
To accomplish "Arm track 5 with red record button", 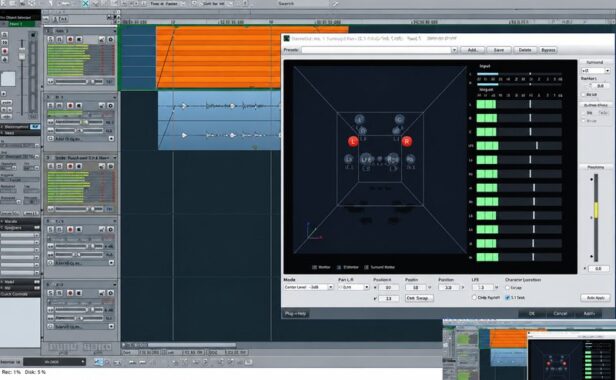I will [x=70, y=293].
